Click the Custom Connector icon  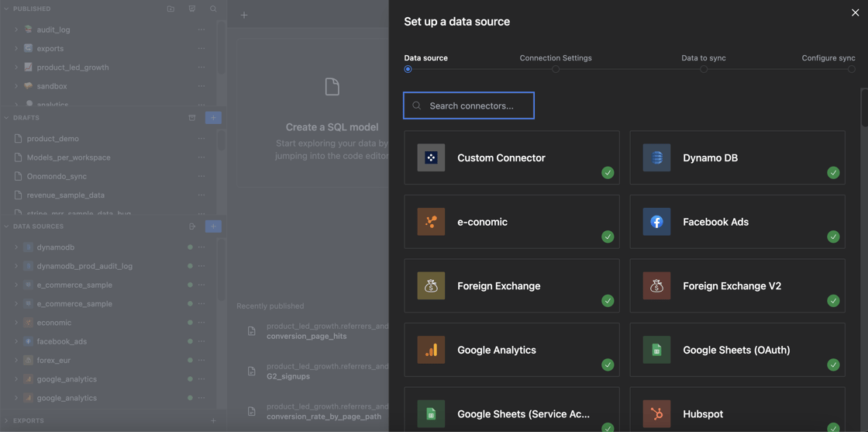(431, 157)
